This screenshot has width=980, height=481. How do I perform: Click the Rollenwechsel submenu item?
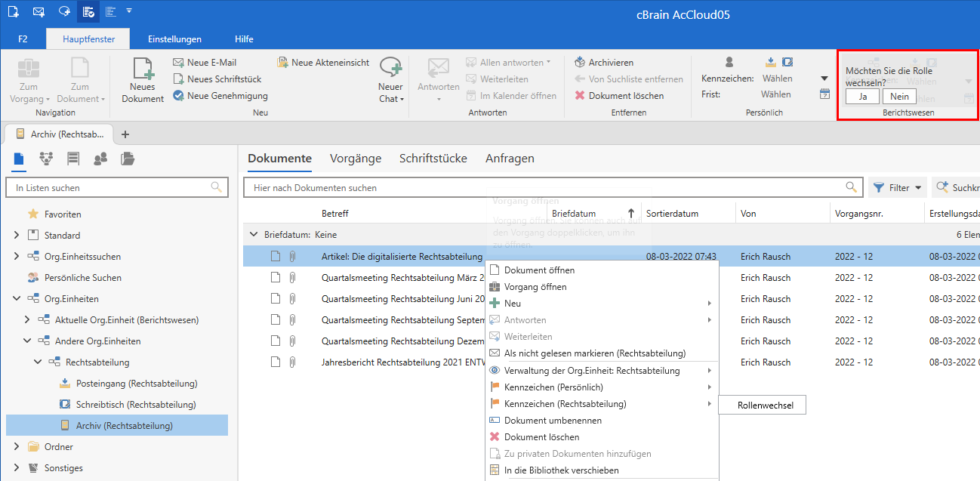pos(761,405)
